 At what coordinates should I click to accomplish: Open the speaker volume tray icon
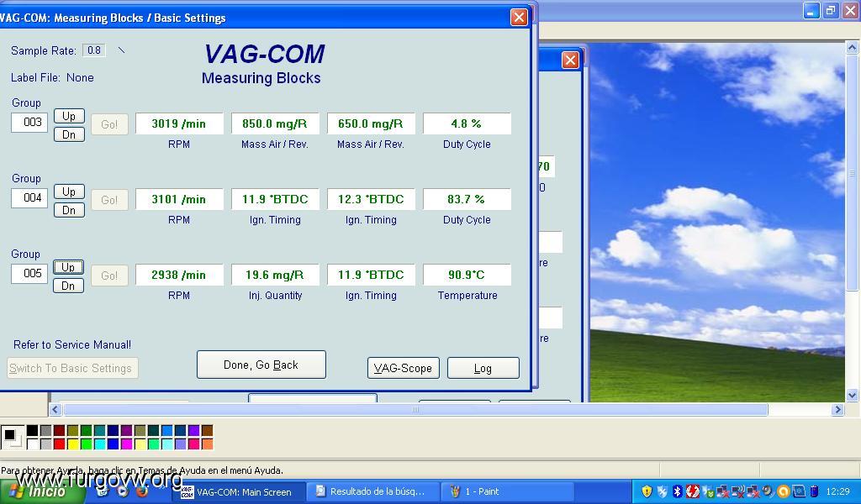(x=768, y=491)
